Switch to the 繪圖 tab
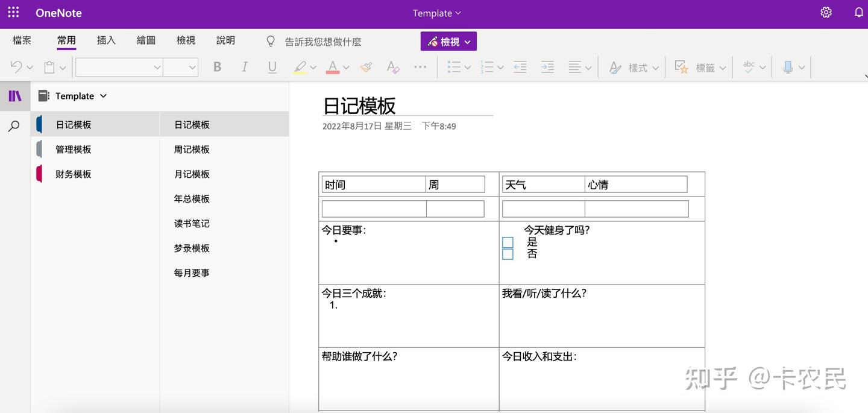The width and height of the screenshot is (868, 413). (146, 40)
